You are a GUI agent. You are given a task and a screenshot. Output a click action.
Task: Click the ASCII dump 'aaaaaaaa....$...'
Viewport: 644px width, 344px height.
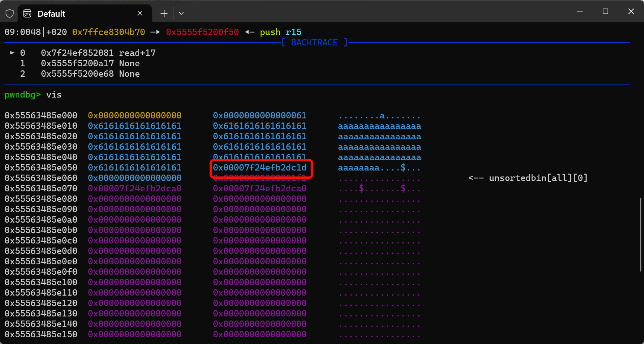point(380,168)
